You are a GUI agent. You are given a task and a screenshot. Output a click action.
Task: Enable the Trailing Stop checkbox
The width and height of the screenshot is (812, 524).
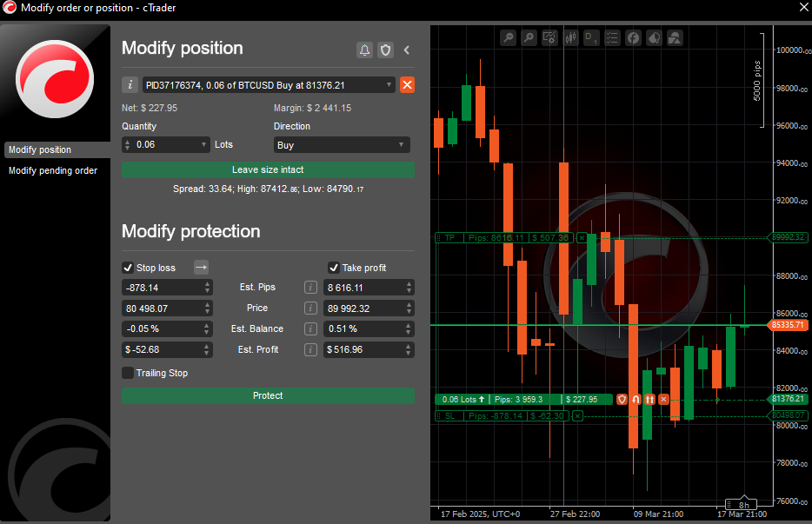pos(126,373)
